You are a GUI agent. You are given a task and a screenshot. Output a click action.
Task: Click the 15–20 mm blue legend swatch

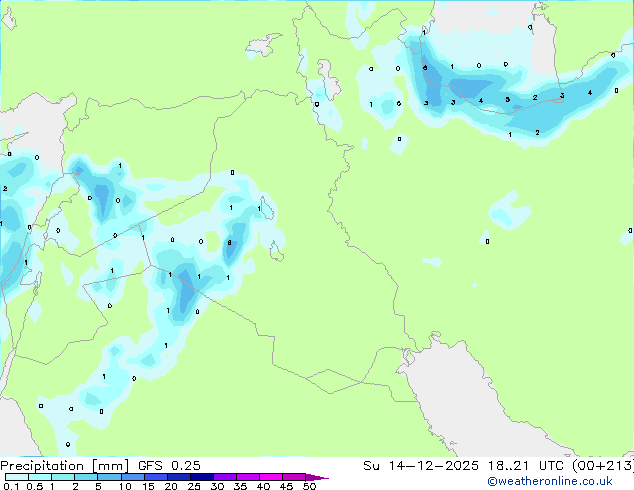coord(155,477)
